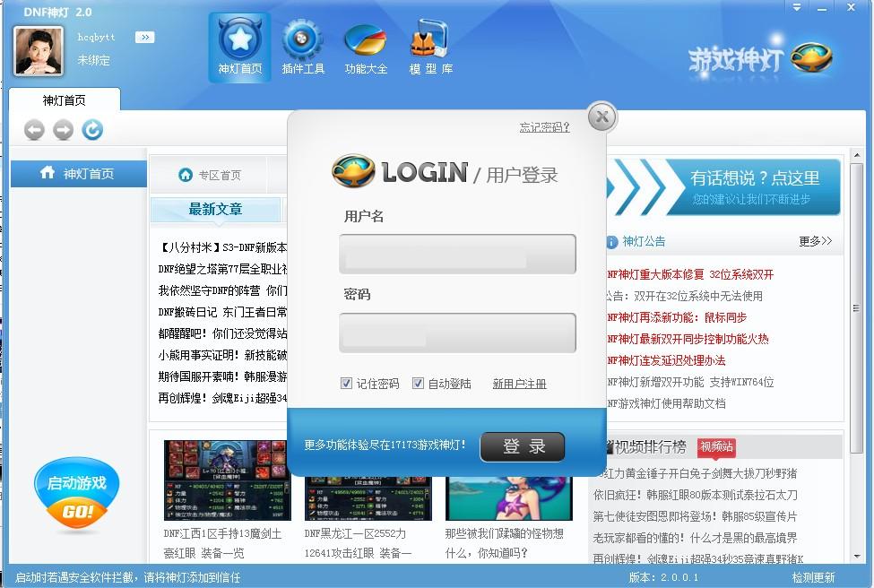This screenshot has height=588, width=874.
Task: Open video 依旧疯狂！韩服红眼80版本测试
Action: 695,495
